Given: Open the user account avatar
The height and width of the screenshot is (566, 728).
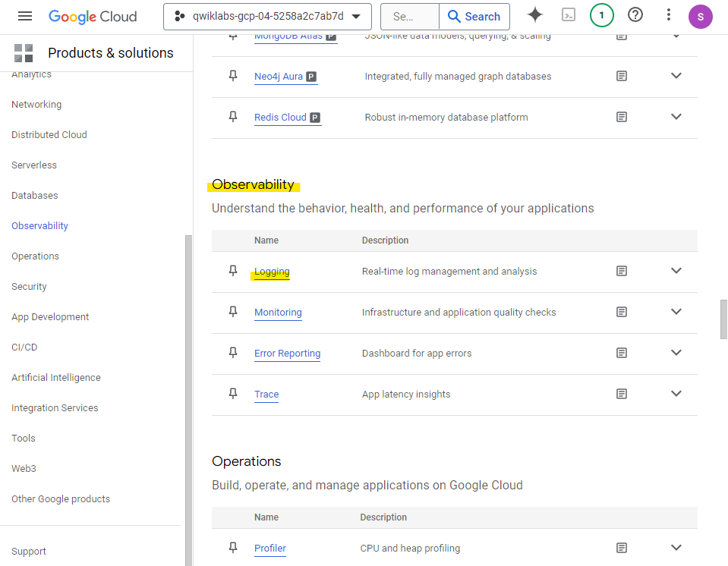Looking at the screenshot, I should click(701, 16).
